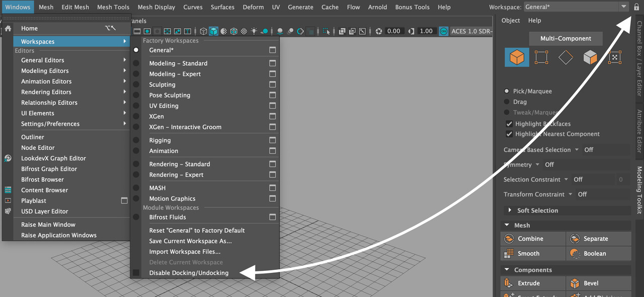Click the Home icon in Windows menu
This screenshot has width=644, height=297.
click(8, 29)
